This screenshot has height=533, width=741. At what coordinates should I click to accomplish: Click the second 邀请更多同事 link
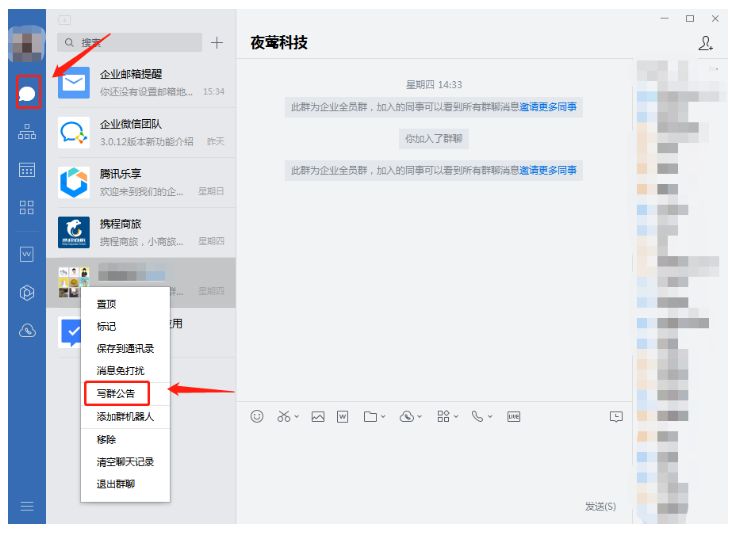[548, 171]
